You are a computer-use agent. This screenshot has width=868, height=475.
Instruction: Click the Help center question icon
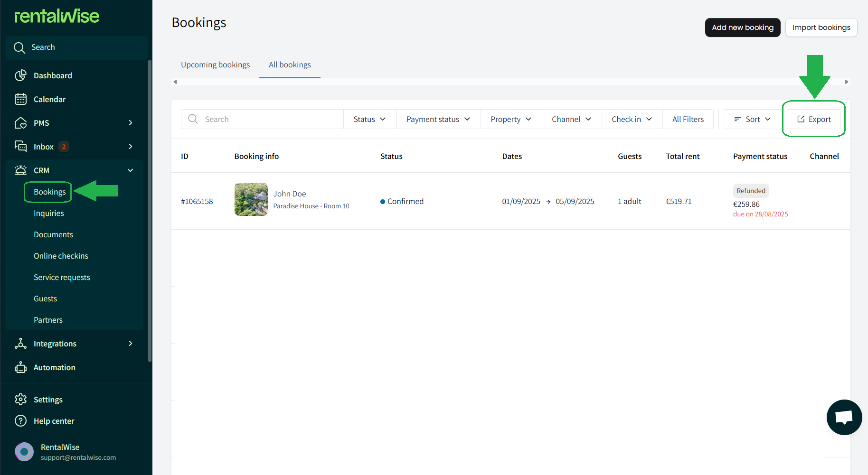[x=20, y=421]
